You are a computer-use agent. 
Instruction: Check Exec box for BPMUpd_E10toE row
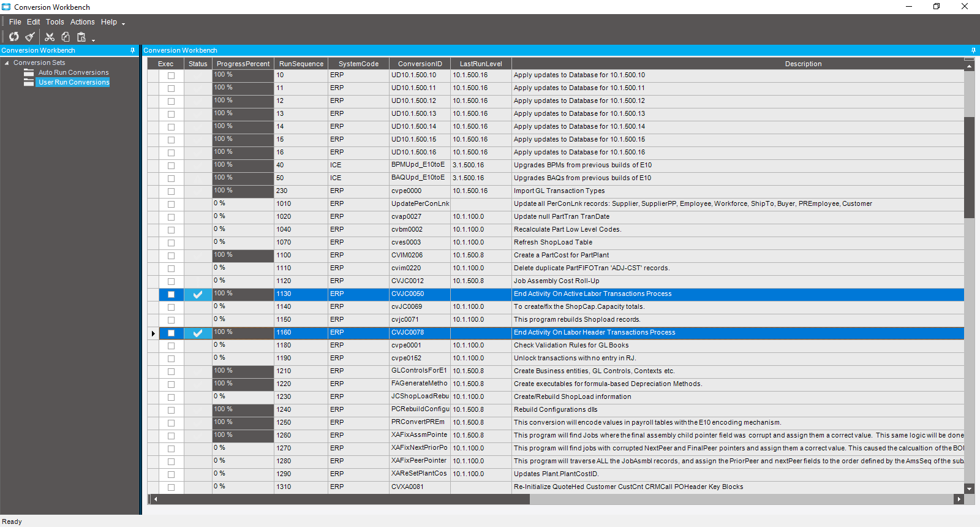(x=171, y=165)
